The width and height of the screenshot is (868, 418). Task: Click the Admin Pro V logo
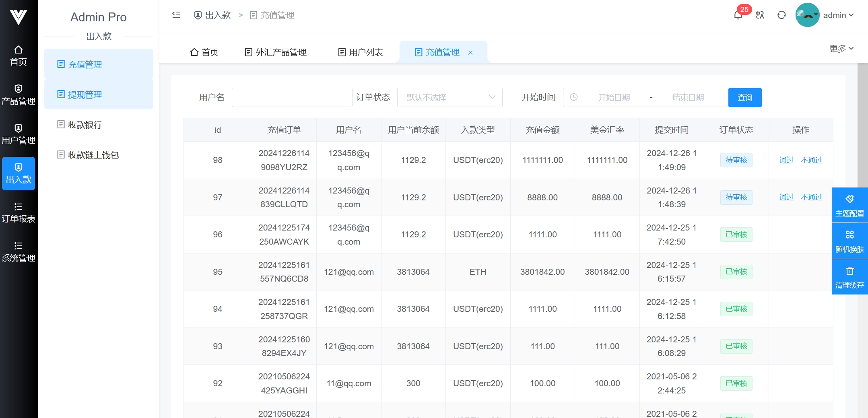[19, 17]
